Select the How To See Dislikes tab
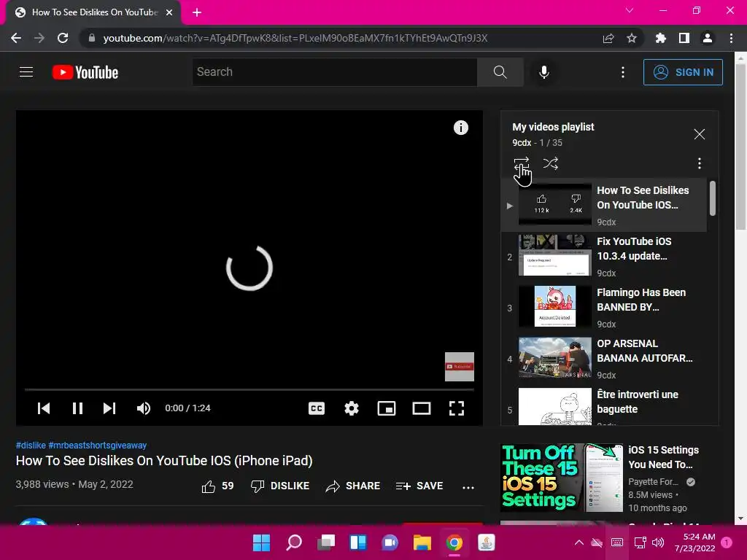The image size is (747, 560). (x=93, y=12)
